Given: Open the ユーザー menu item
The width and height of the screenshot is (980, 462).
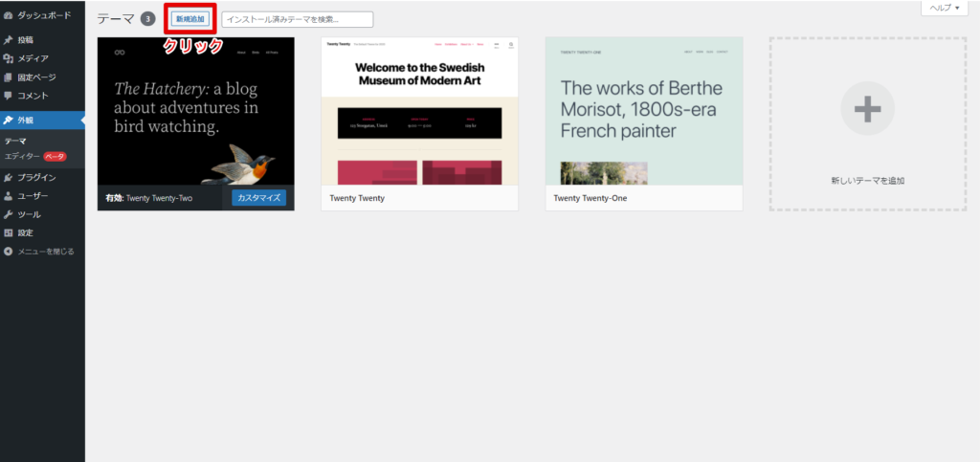Looking at the screenshot, I should 42,196.
